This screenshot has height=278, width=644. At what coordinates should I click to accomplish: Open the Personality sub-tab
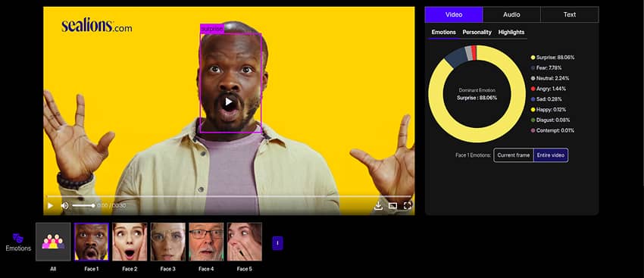click(477, 32)
